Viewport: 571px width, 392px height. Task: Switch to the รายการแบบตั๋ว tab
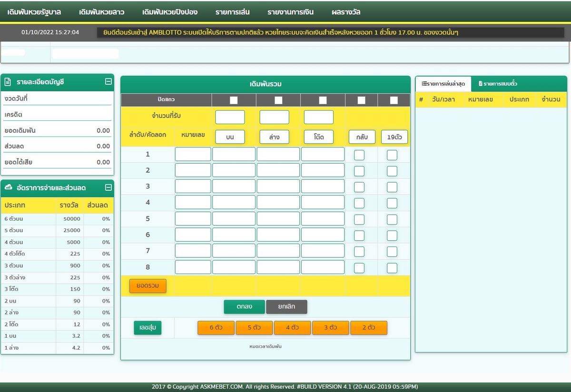pos(498,84)
